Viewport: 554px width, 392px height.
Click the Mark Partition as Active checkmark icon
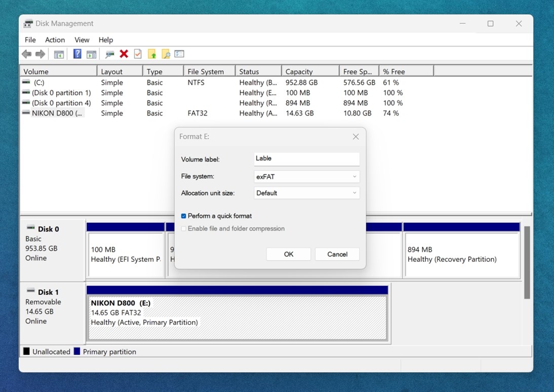click(138, 54)
